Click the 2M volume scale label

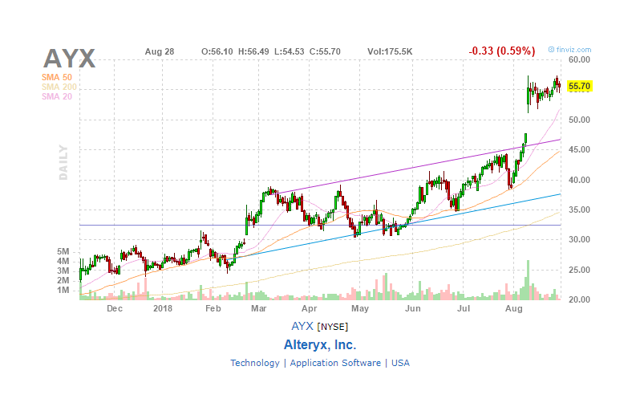63,281
